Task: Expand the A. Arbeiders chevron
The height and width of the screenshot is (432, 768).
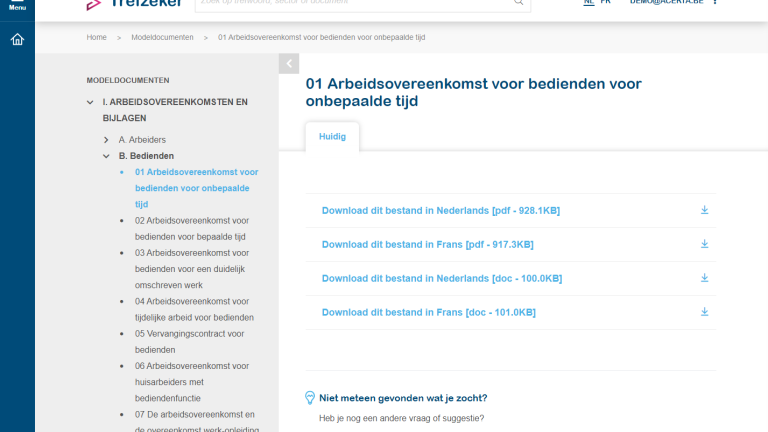Action: pyautogui.click(x=106, y=140)
